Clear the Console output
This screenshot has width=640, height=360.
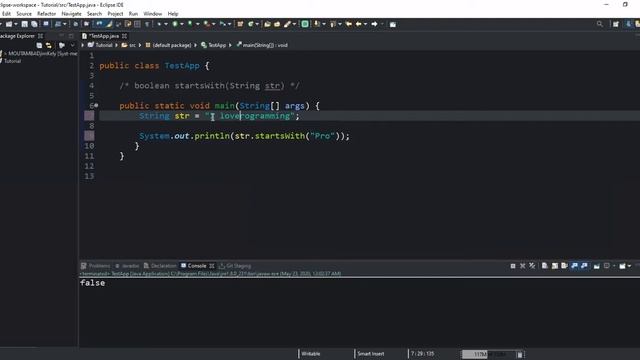544,266
